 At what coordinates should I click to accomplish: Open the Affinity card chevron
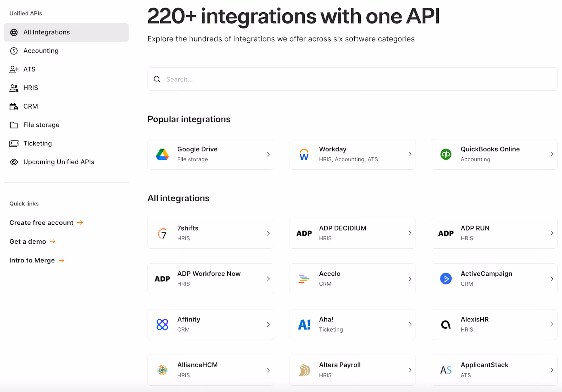268,325
